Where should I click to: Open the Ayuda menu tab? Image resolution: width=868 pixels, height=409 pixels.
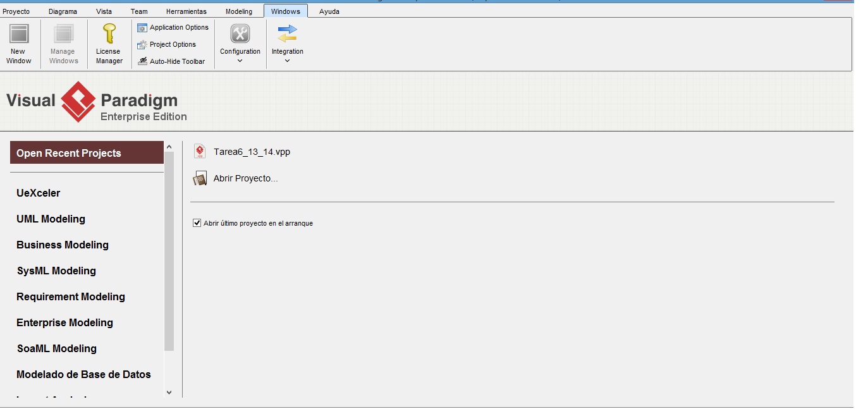329,11
